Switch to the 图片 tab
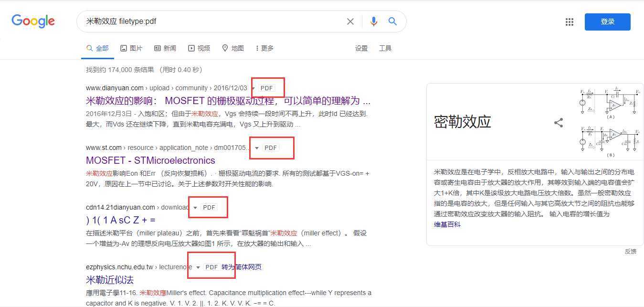 pos(131,48)
